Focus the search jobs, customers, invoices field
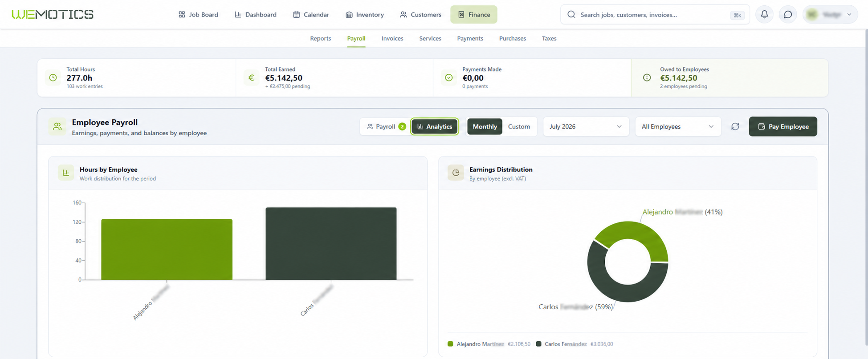Screen dimensions: 868x359 click(x=655, y=14)
